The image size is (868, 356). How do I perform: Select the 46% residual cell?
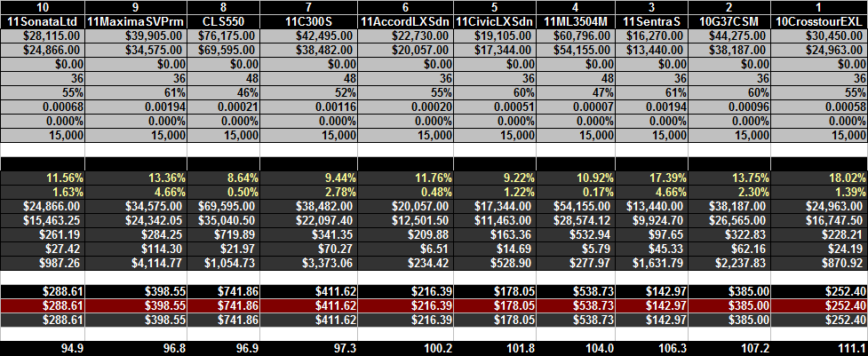click(224, 92)
